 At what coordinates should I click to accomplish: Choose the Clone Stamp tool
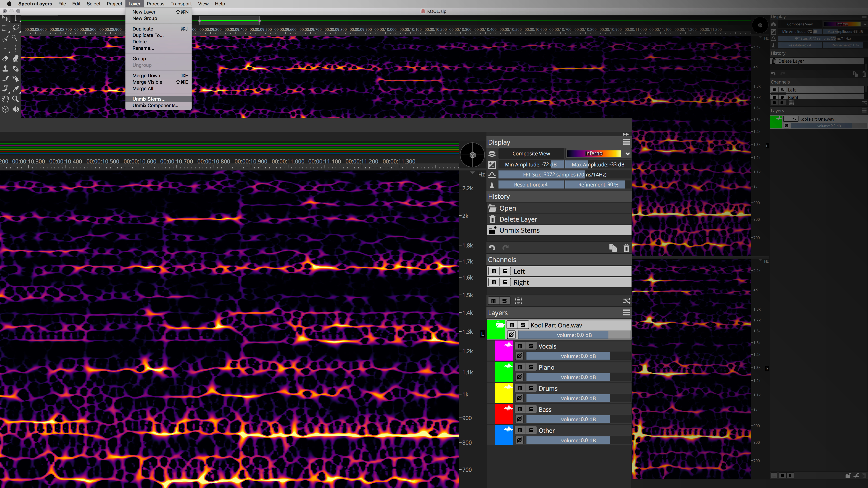[x=5, y=69]
